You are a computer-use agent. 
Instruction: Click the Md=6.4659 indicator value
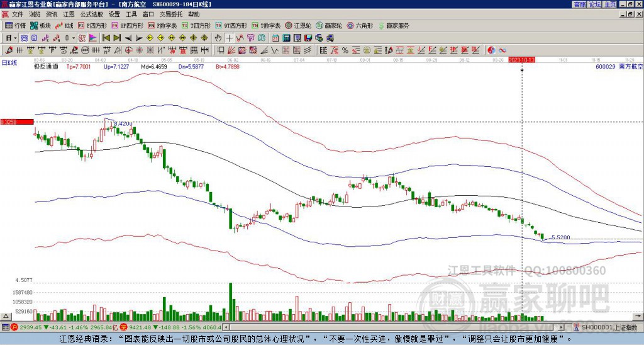[x=154, y=66]
